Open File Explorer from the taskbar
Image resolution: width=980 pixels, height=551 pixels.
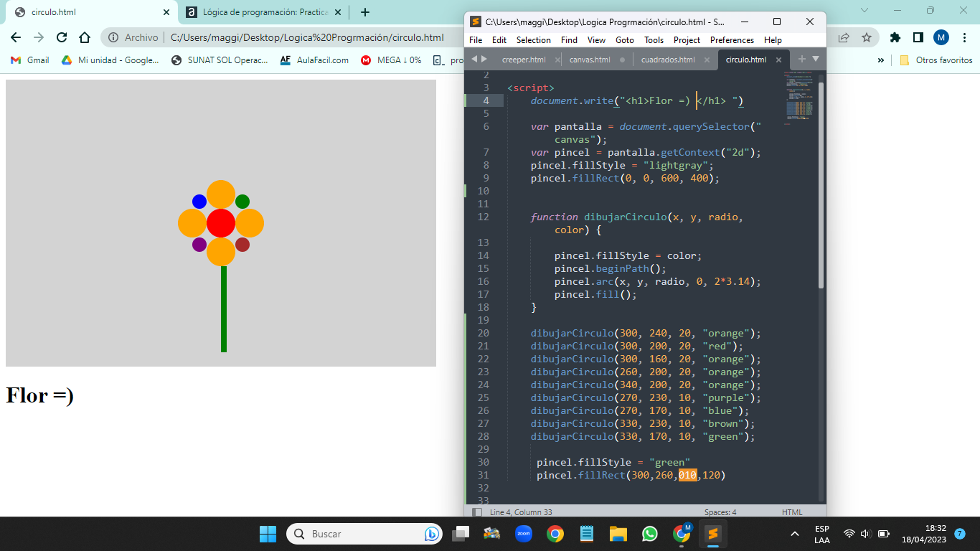618,534
